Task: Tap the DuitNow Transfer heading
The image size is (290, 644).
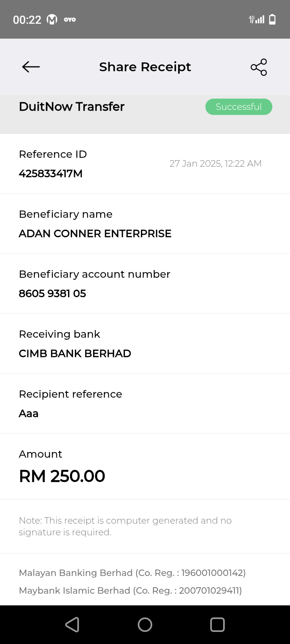Action: [72, 107]
